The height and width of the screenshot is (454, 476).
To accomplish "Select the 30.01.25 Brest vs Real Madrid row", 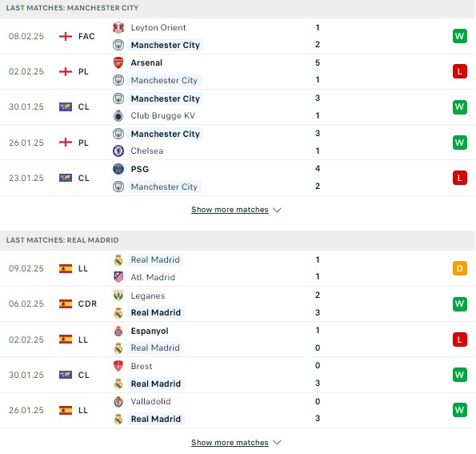I will point(238,375).
